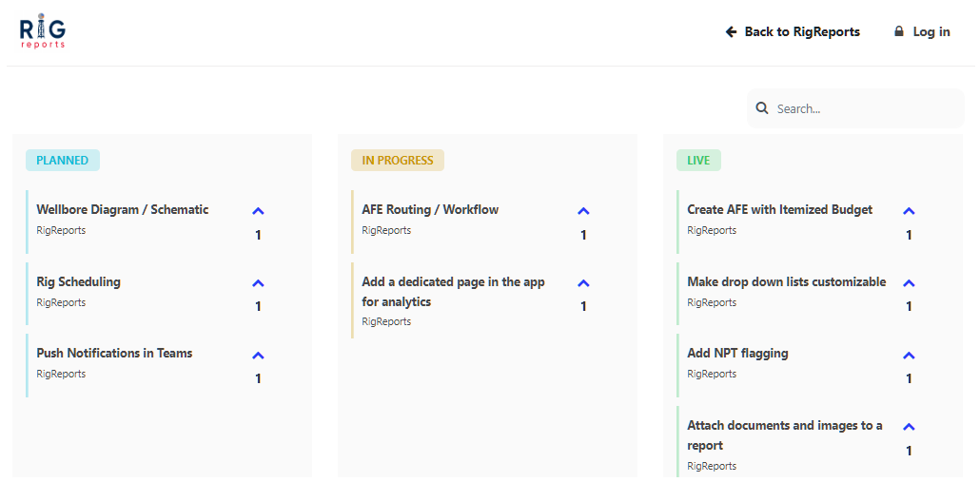Go back to RigReports via the header link

tap(793, 31)
